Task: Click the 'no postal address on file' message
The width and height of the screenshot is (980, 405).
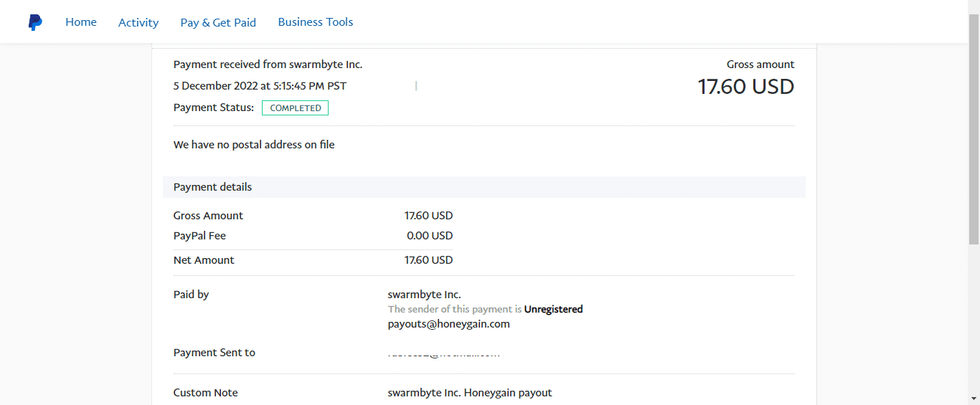Action: coord(254,145)
